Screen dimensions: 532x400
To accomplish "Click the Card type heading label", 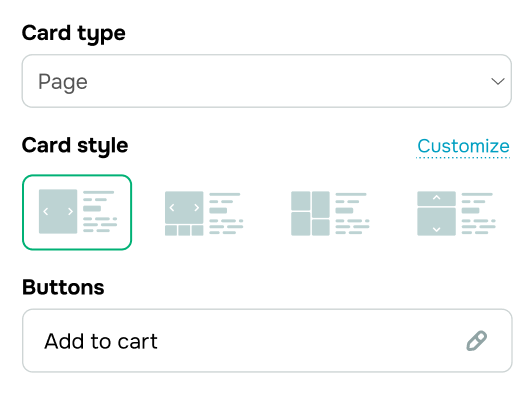I will pyautogui.click(x=74, y=34).
